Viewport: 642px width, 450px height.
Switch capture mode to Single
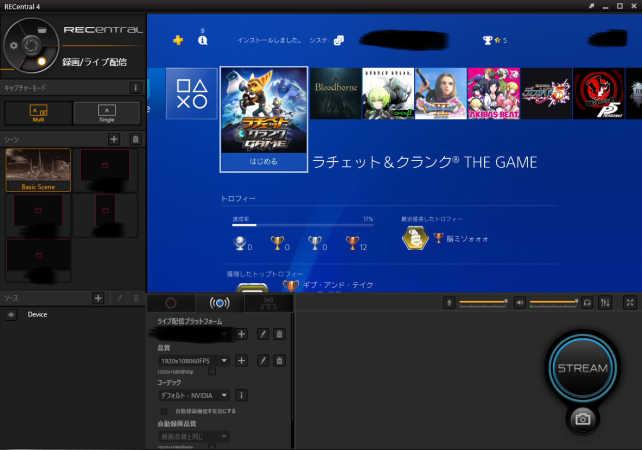point(106,113)
